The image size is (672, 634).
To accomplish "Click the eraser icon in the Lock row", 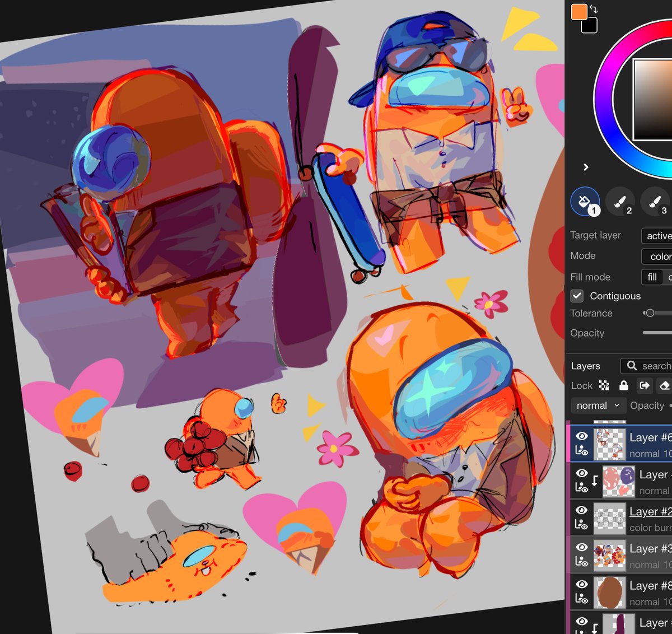I will (664, 385).
